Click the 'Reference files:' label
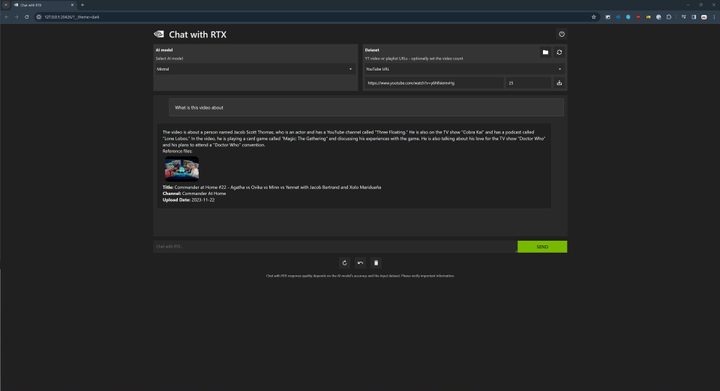Image resolution: width=720 pixels, height=391 pixels. point(177,151)
